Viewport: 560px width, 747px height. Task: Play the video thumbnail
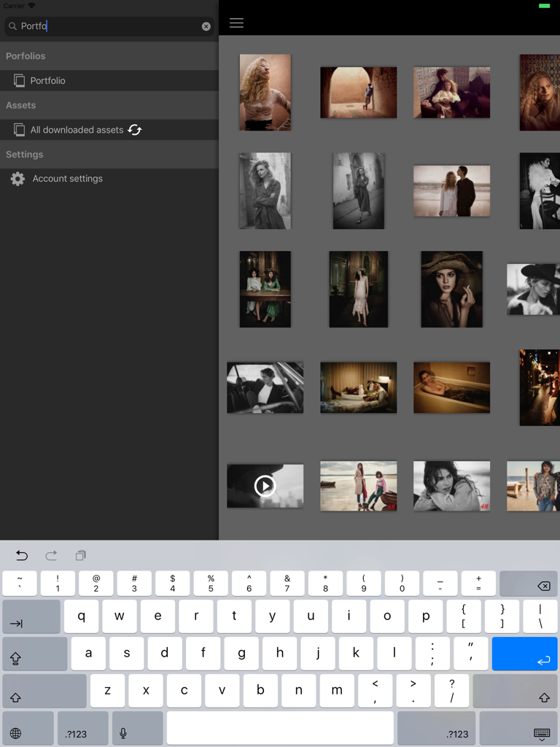pos(265,486)
